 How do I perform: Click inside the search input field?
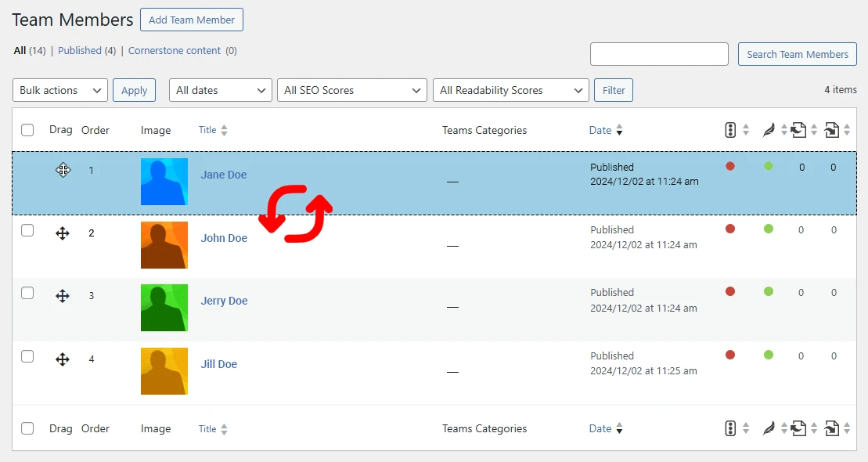click(x=659, y=54)
